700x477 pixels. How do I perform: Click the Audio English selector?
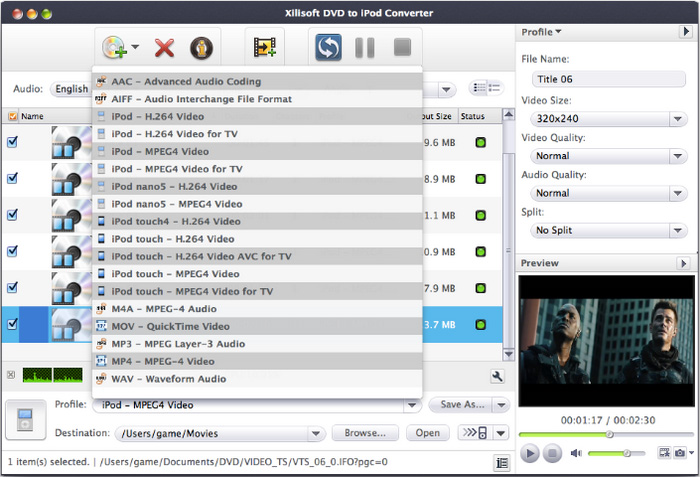tap(71, 89)
